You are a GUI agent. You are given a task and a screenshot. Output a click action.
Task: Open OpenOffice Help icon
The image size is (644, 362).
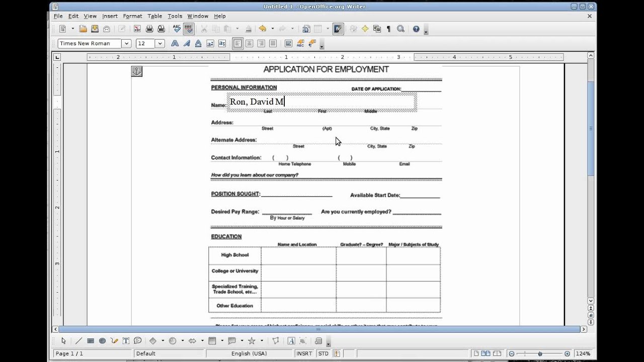[416, 29]
